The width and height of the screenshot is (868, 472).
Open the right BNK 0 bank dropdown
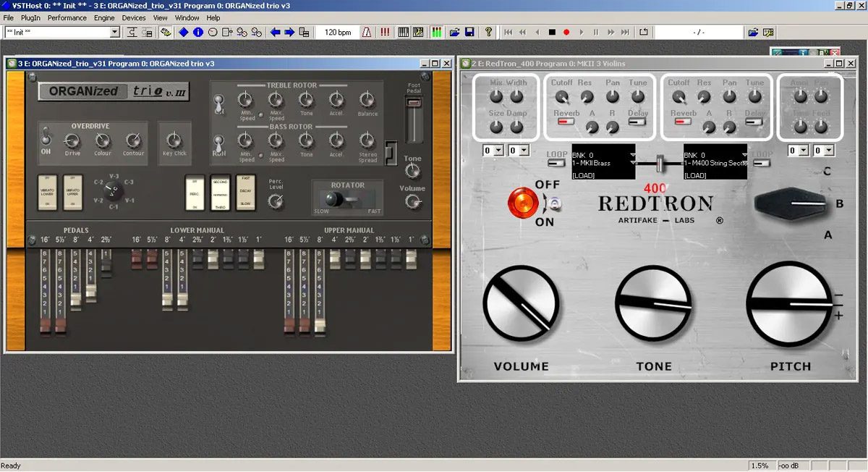pyautogui.click(x=745, y=154)
